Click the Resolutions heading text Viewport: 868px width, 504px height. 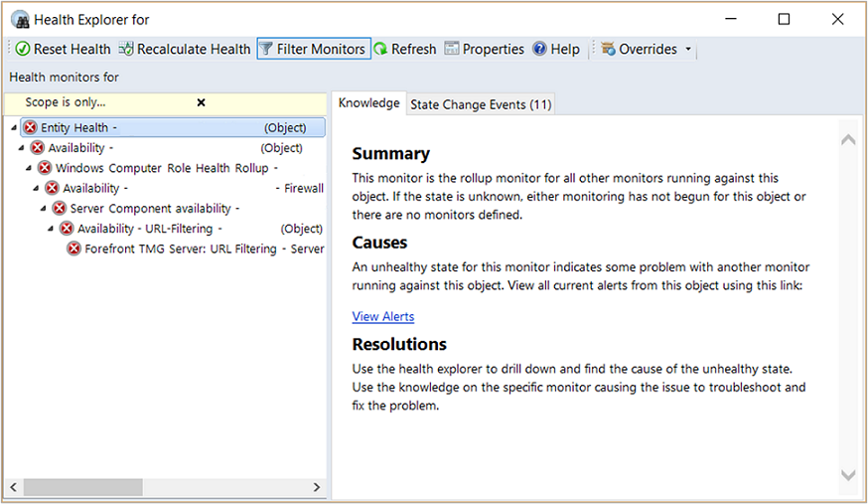tap(399, 345)
